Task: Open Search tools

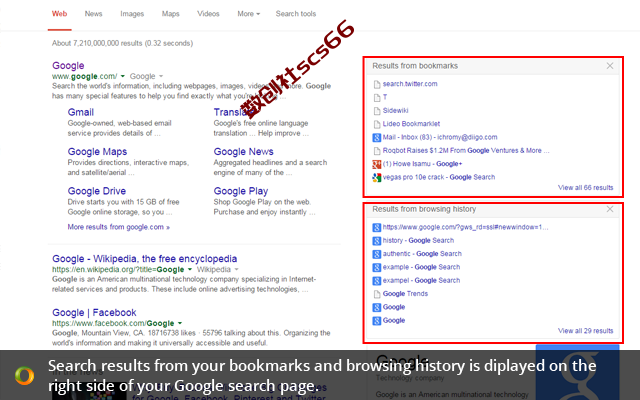Action: (x=296, y=14)
